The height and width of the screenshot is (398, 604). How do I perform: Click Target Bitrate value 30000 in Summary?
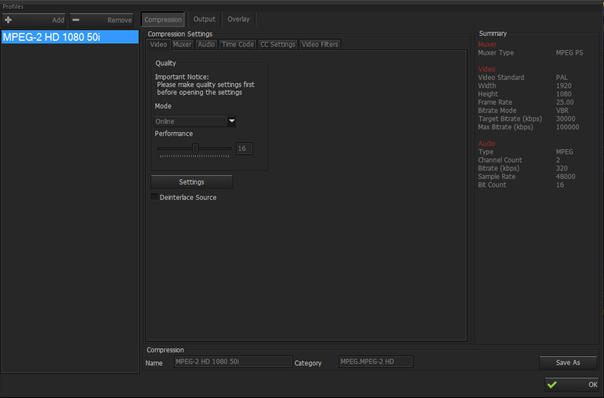(x=565, y=119)
